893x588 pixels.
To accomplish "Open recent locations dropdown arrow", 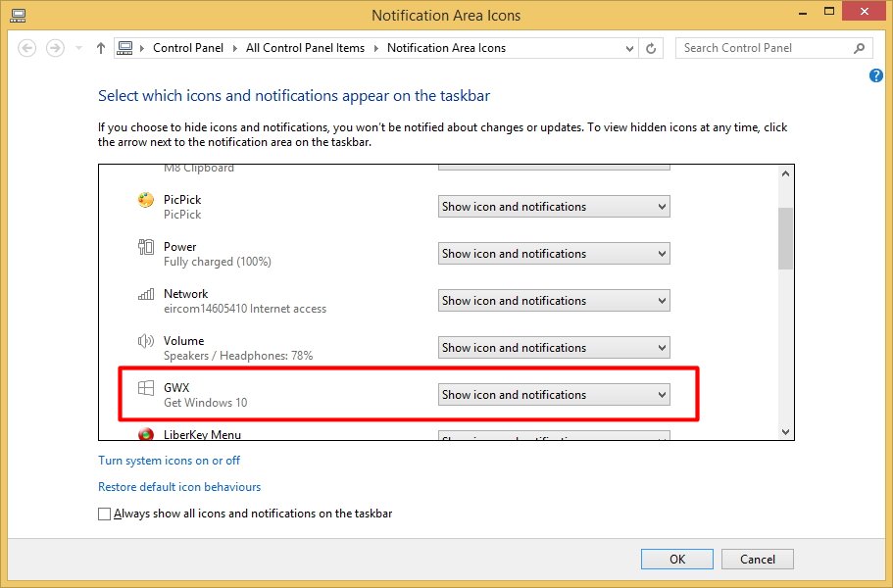I will pos(78,48).
